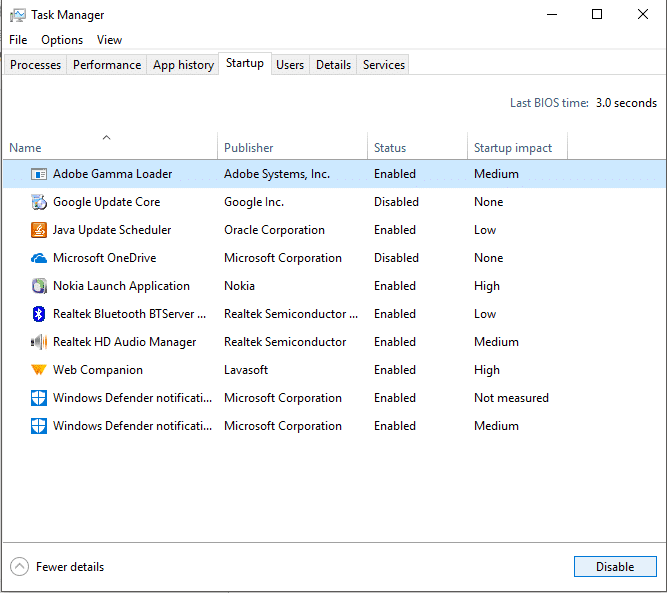Close the Task Manager window

643,14
